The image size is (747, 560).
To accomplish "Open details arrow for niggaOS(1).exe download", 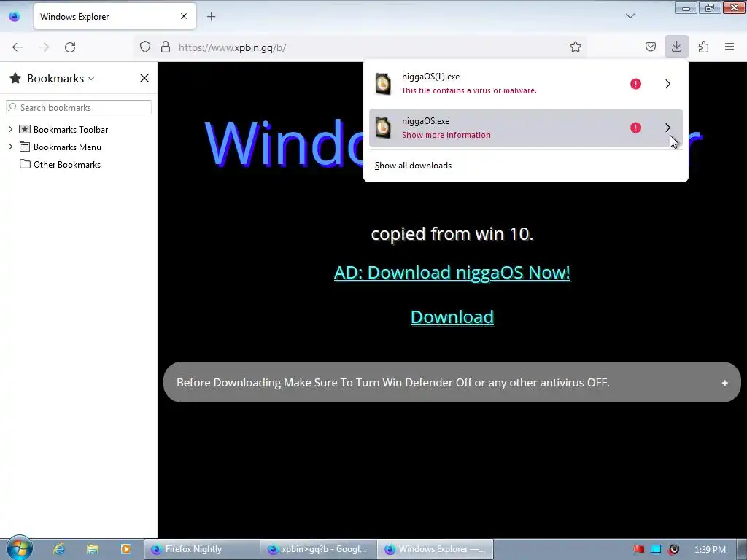I will (667, 84).
